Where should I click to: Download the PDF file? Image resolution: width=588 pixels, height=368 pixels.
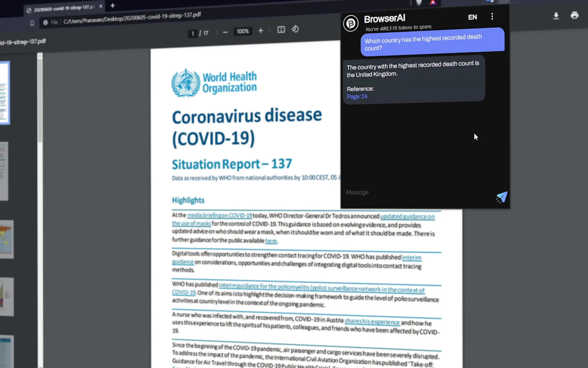click(556, 16)
